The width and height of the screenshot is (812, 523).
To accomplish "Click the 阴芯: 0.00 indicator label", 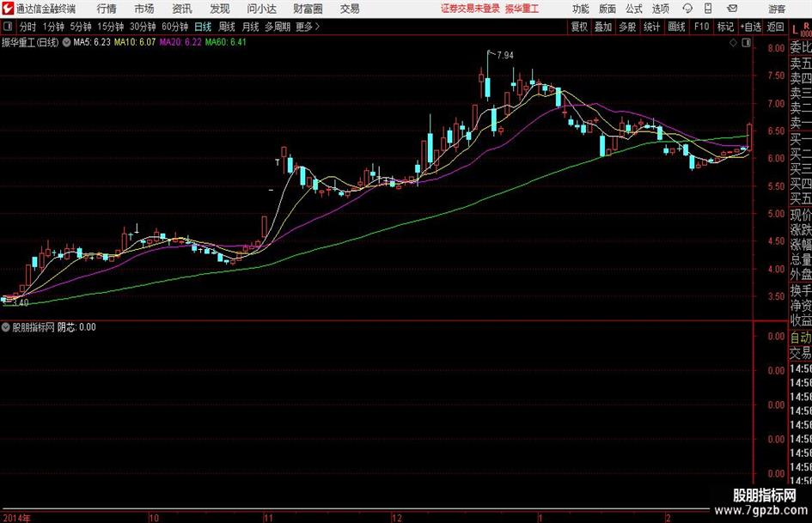I will point(76,327).
